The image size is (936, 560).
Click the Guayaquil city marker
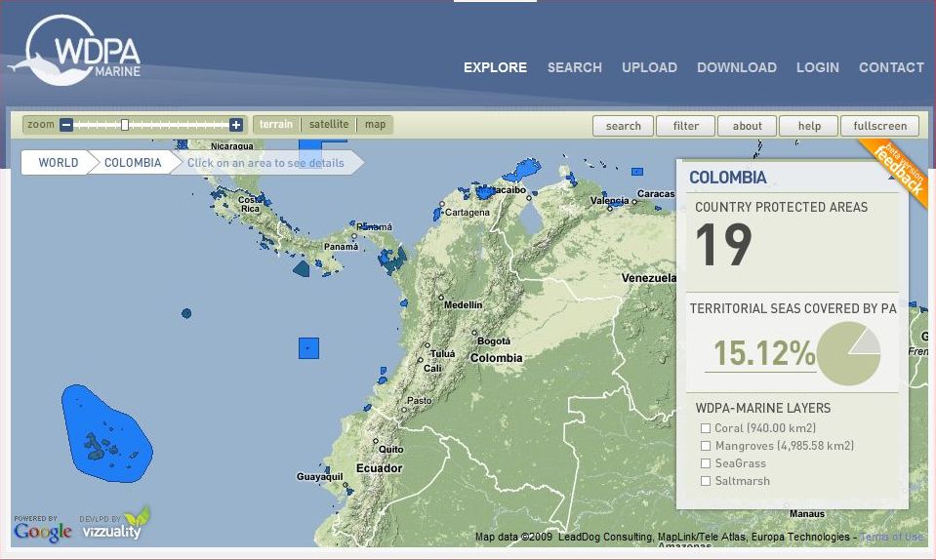(x=346, y=485)
